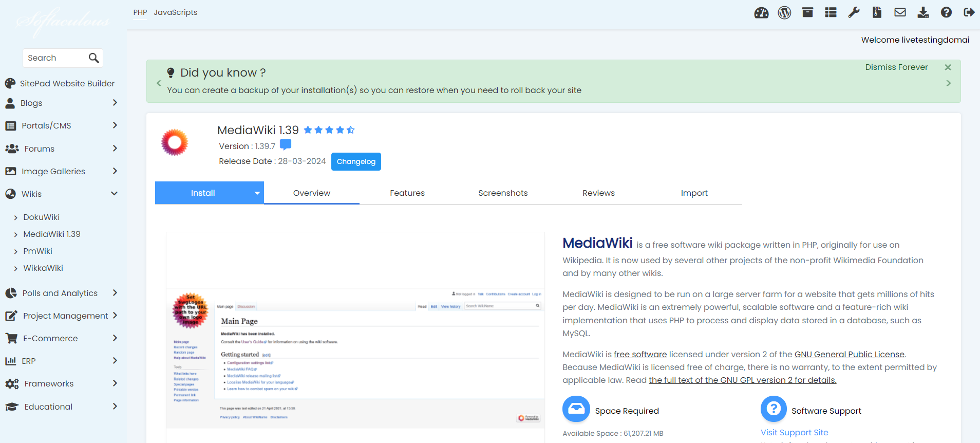980x443 pixels.
Task: Select WikkaWiki in the Wikis list
Action: point(43,268)
